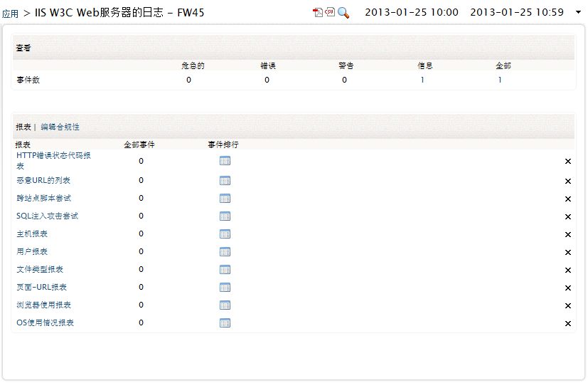Screen dimensions: 588x383
Task: Click the 错误 event count value
Action: coord(267,80)
